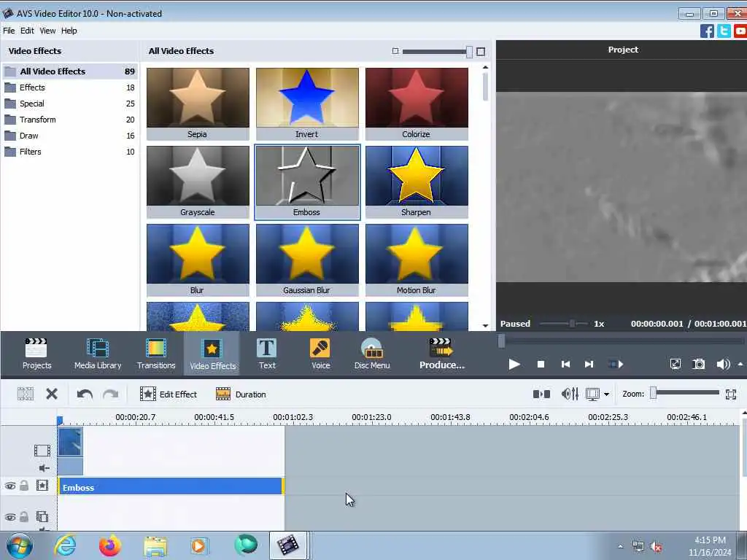Screen dimensions: 747x560
Task: Open preview in full screen
Action: (675, 365)
